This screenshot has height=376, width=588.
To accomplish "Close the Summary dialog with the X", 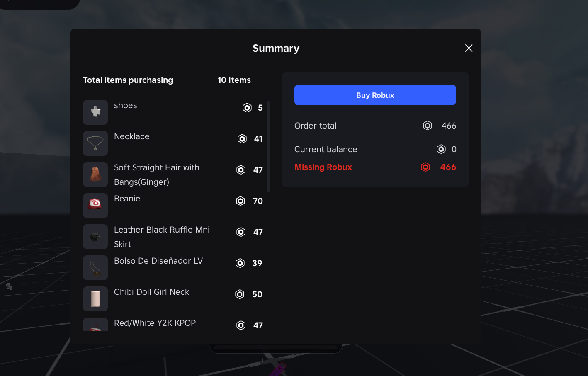I will click(469, 48).
